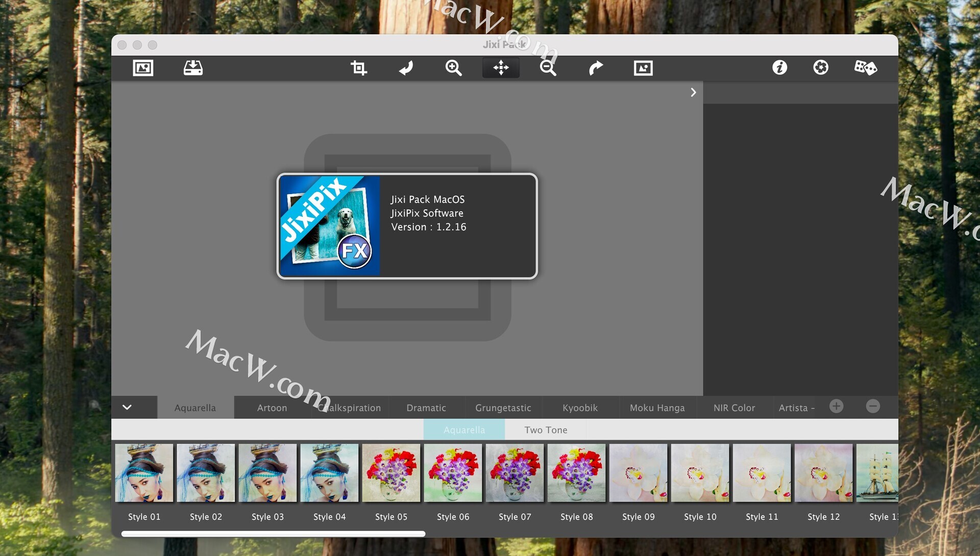Click the save image icon
The width and height of the screenshot is (980, 556).
tap(193, 68)
